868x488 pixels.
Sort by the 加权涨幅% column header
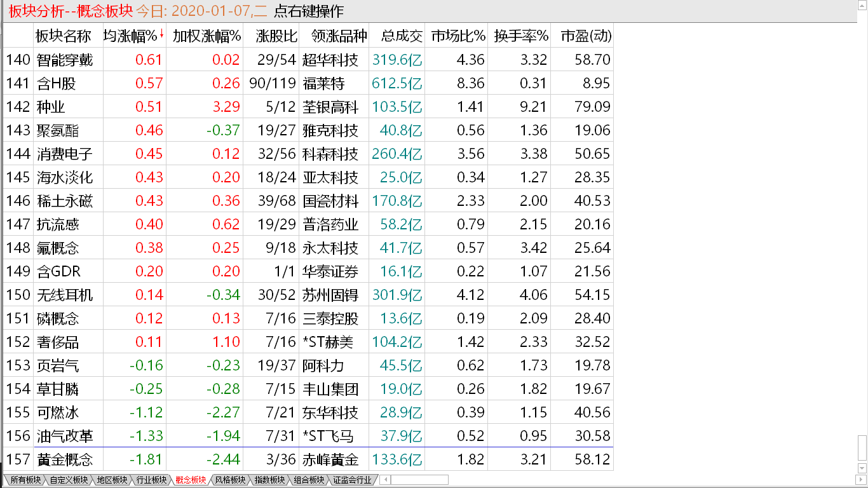[x=207, y=36]
